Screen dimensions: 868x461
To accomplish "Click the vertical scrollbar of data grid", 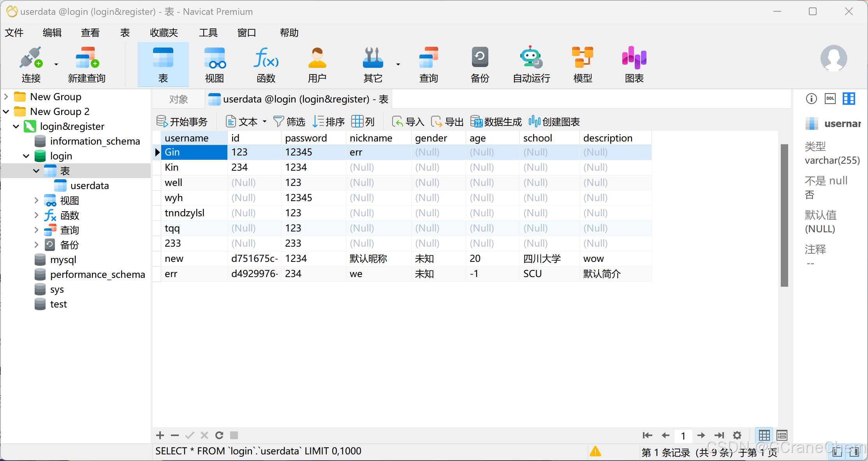I will point(784,215).
